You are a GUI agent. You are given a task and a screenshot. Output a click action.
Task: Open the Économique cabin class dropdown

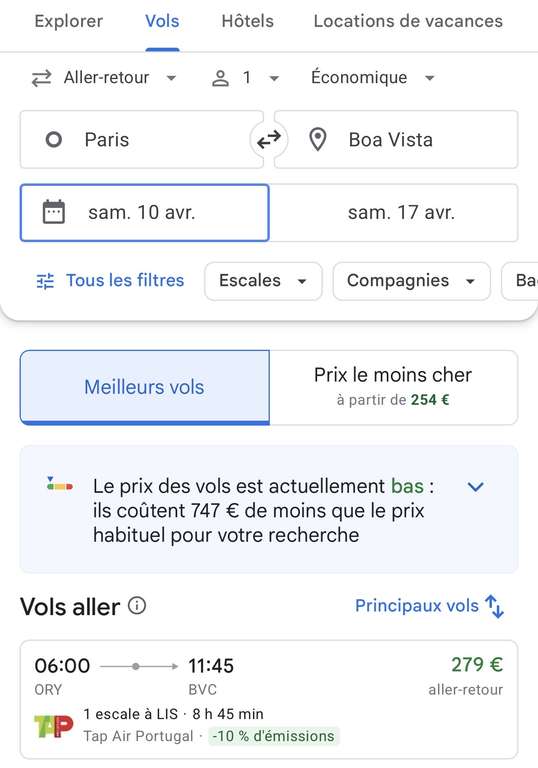(x=372, y=78)
